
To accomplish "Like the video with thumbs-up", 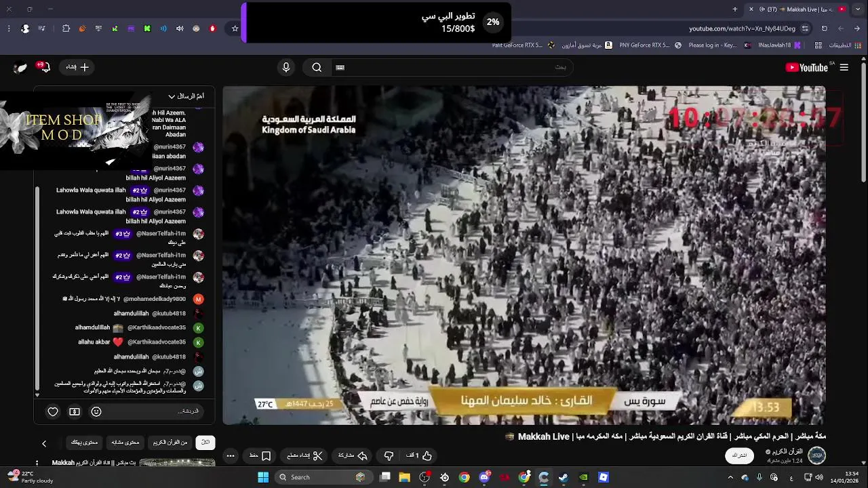I will click(420, 455).
